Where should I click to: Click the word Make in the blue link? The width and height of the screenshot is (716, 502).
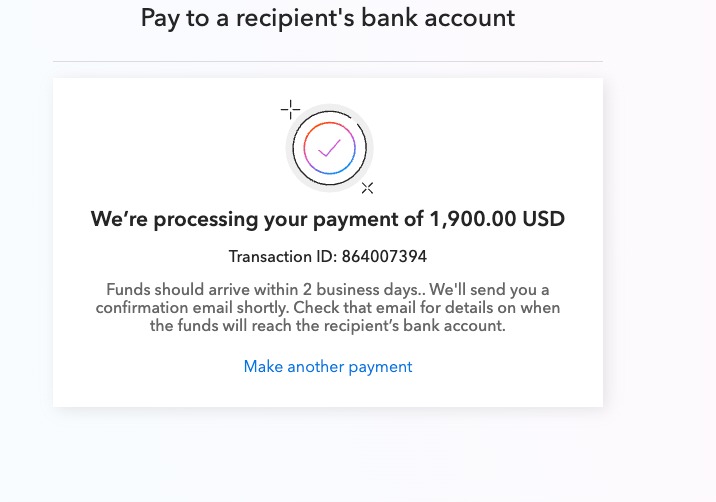pyautogui.click(x=263, y=367)
